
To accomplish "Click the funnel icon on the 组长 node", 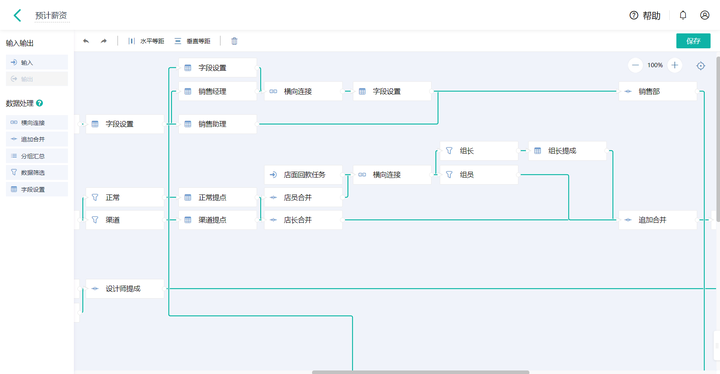I will [449, 151].
